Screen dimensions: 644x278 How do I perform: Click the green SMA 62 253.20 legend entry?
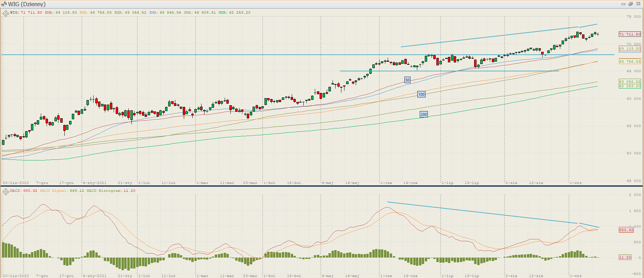(235, 13)
